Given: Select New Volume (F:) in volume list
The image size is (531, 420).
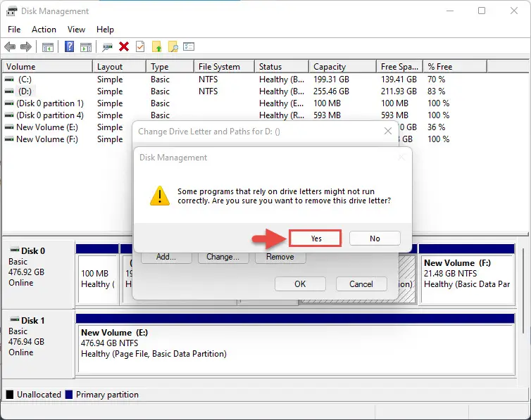Looking at the screenshot, I should click(x=47, y=139).
